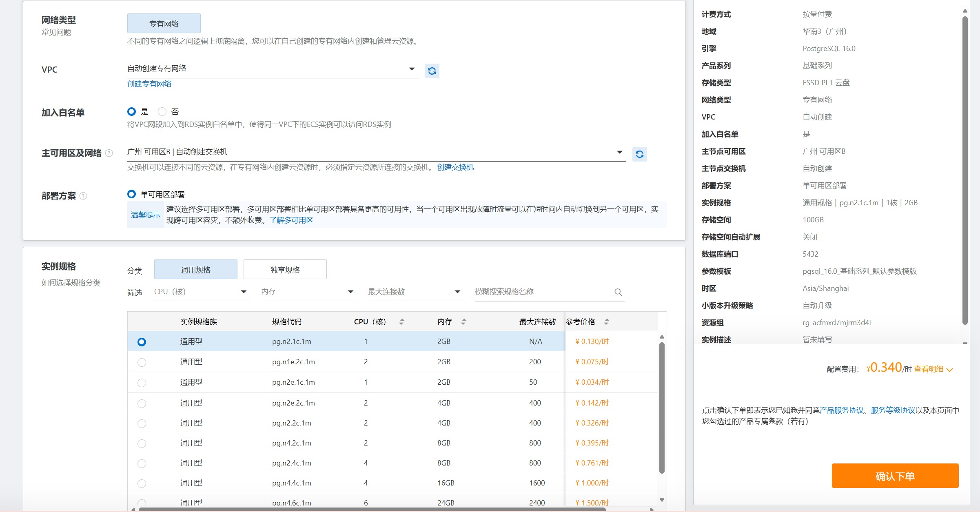Viewport: 980px width, 512px height.
Task: Sort by 内存 column arrows
Action: 463,321
